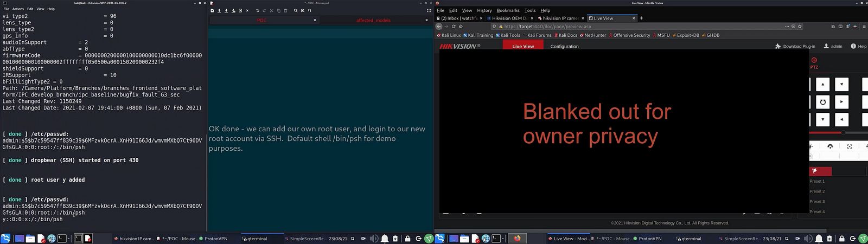
Task: Redo the edit in Mousepad toolbar
Action: point(265,10)
